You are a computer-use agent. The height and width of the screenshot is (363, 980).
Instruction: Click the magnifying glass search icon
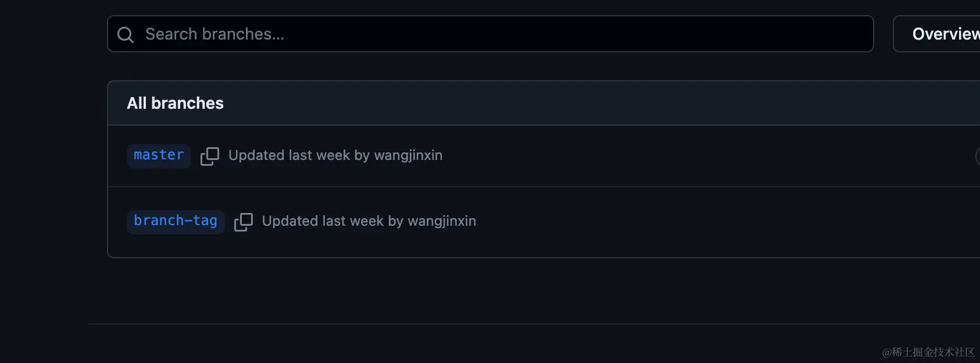pyautogui.click(x=125, y=35)
